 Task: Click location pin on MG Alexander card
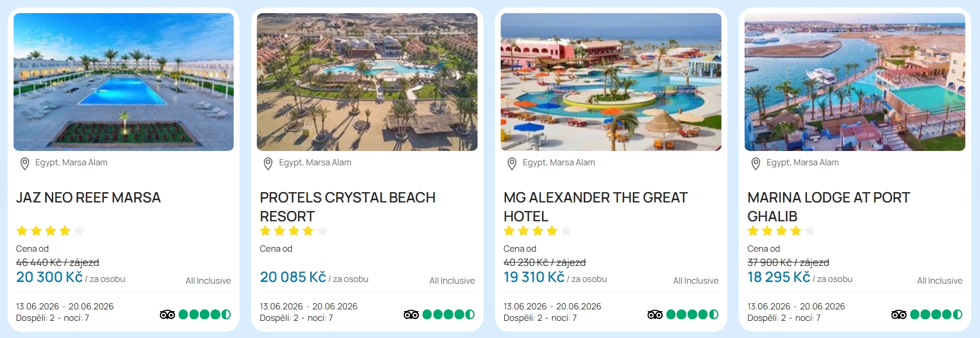tap(512, 164)
